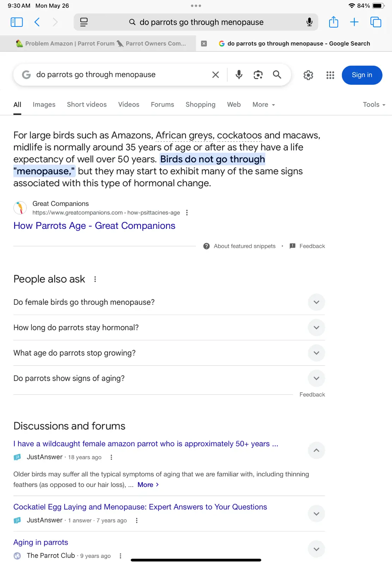
Task: Open "How Parrots Age - Great Companions" link
Action: [94, 226]
